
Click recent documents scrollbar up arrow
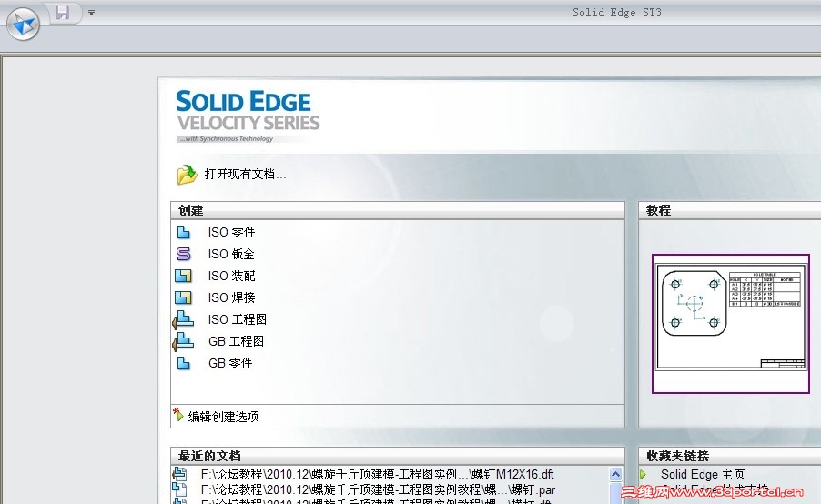tap(615, 475)
